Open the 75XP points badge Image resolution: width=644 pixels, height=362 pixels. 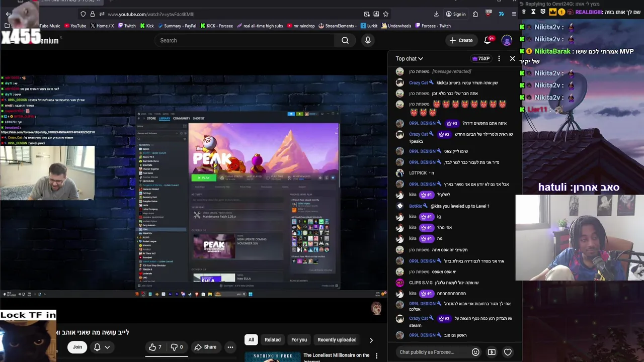tap(480, 58)
